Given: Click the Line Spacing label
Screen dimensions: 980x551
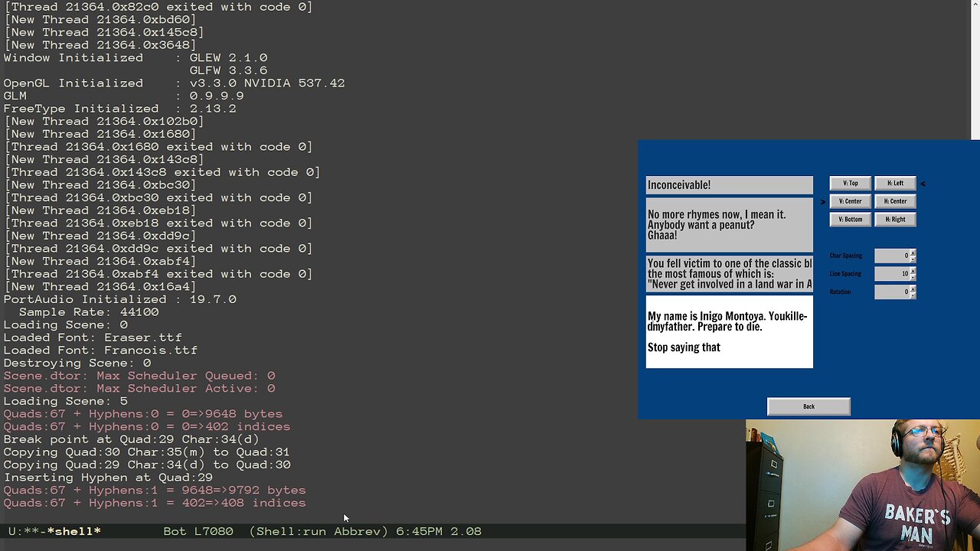Looking at the screenshot, I should 846,273.
